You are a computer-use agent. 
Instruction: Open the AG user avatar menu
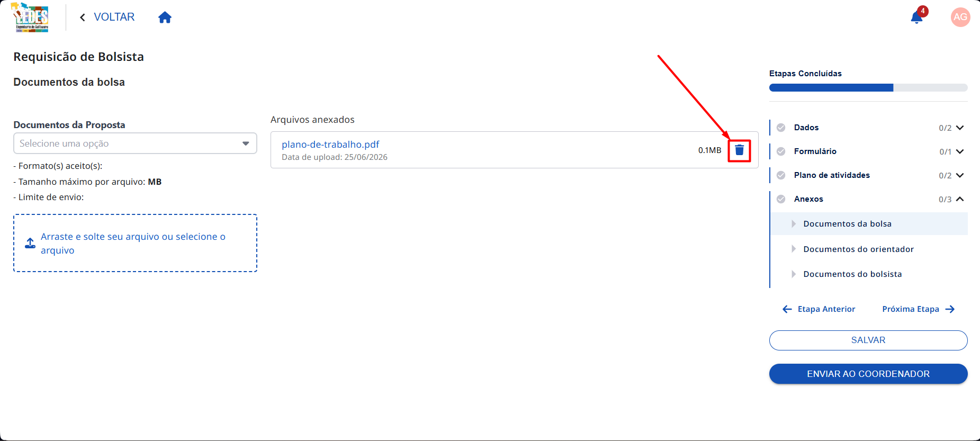tap(960, 17)
